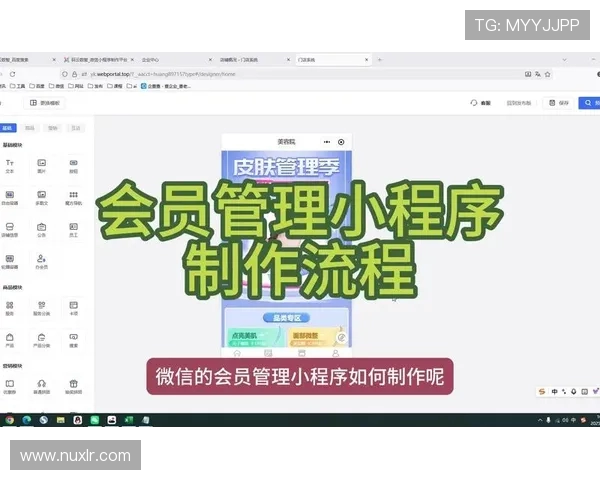
Task: Add the 产品 product module
Action: tap(10, 340)
